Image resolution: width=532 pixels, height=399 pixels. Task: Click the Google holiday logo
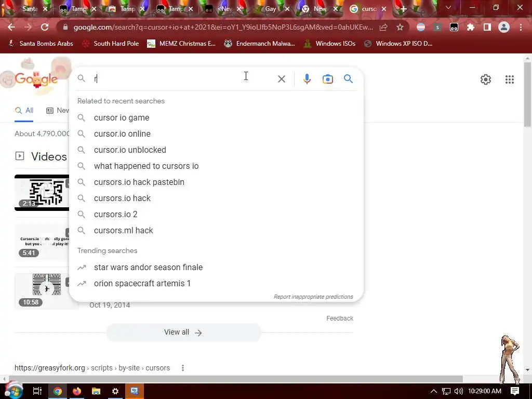[x=36, y=79]
